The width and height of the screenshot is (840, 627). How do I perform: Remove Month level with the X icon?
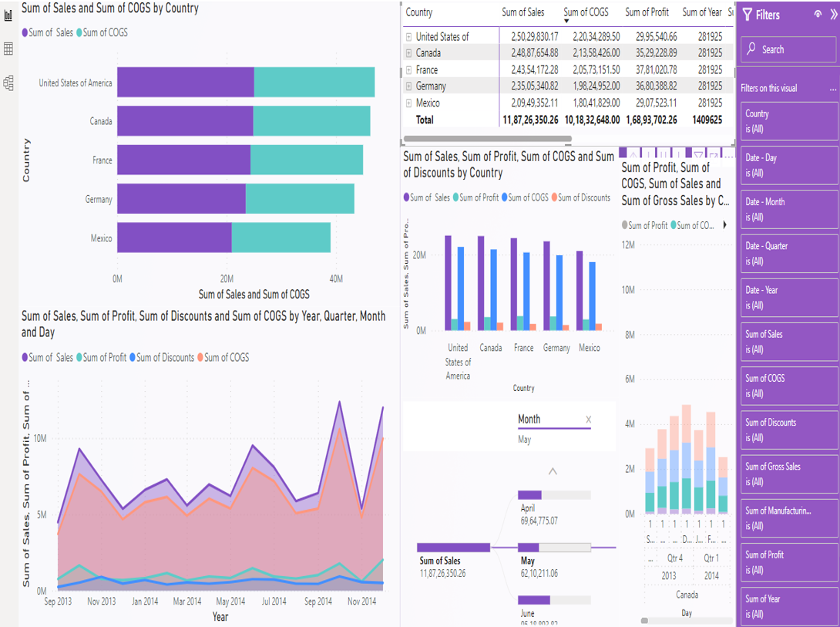pyautogui.click(x=588, y=420)
